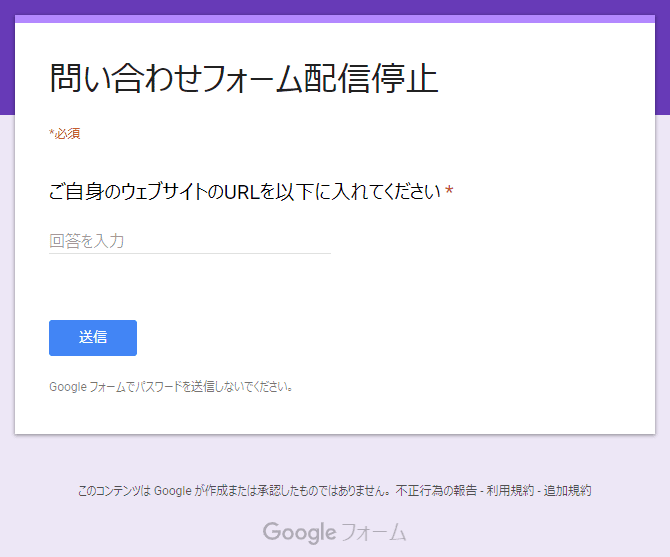Click the Google フォームでパスワードを送信しないでください warning
The height and width of the screenshot is (557, 670).
click(171, 387)
